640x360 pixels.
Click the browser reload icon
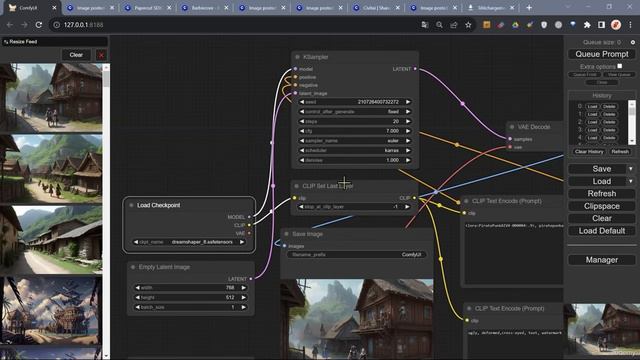click(39, 25)
